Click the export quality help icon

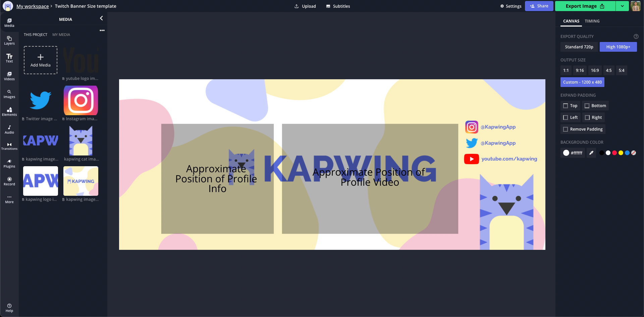coord(636,37)
